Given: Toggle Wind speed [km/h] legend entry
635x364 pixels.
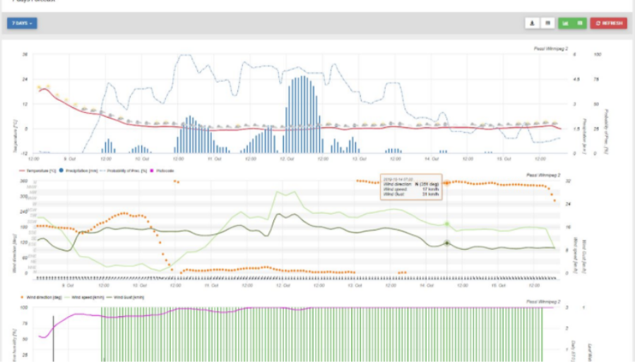Looking at the screenshot, I should tap(84, 297).
